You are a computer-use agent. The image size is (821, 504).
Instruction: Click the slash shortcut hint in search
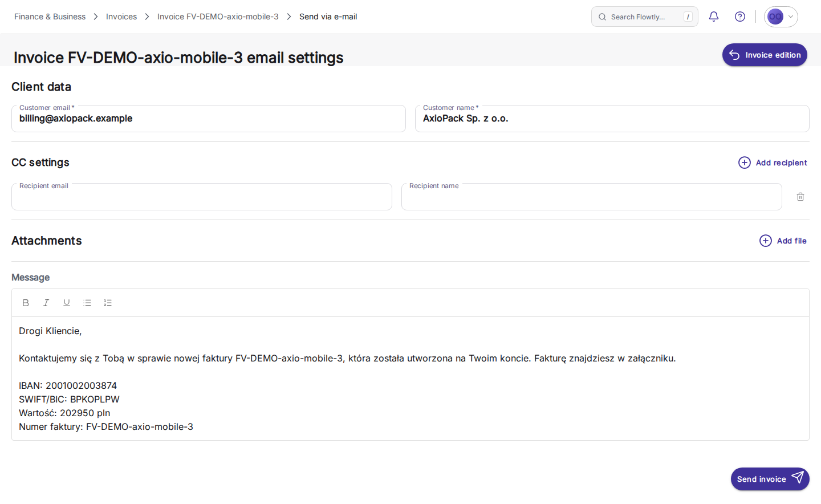688,17
